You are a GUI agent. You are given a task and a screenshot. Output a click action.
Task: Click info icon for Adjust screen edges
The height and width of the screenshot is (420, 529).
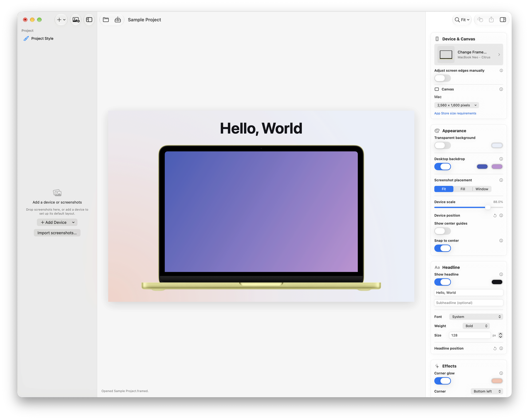[x=501, y=71]
